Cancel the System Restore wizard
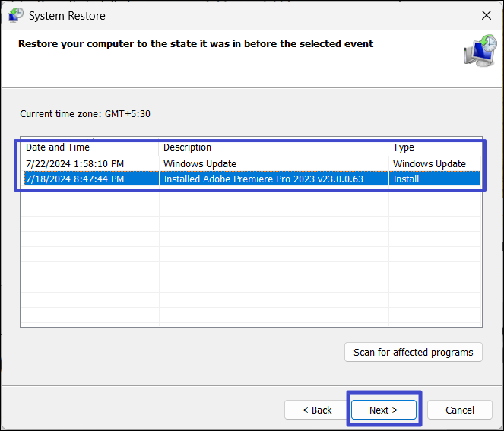 click(460, 410)
